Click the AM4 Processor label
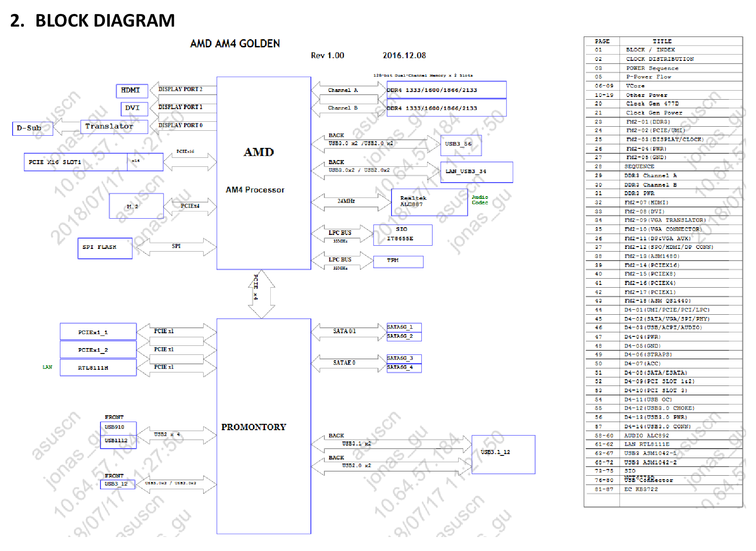This screenshot has height=551, width=756. (x=255, y=190)
